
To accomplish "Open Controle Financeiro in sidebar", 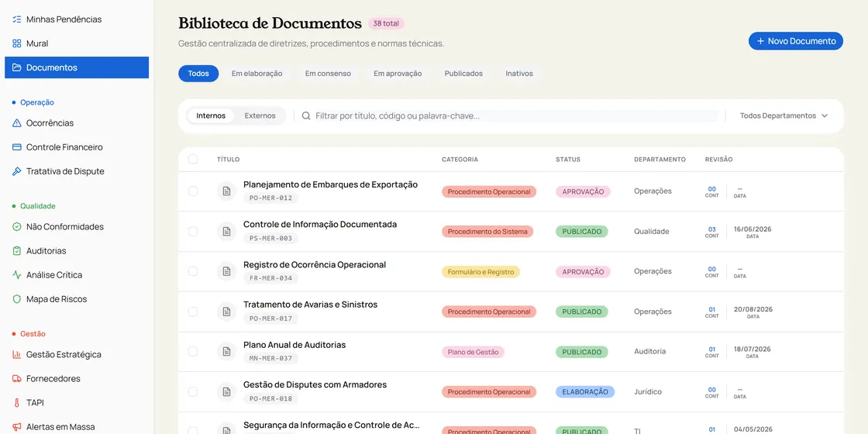I will [77, 147].
